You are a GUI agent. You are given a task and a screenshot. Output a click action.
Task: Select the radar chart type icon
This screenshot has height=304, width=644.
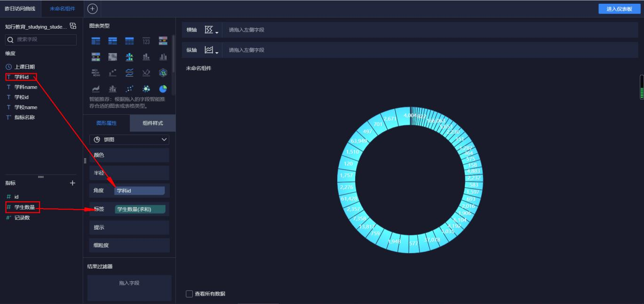162,73
